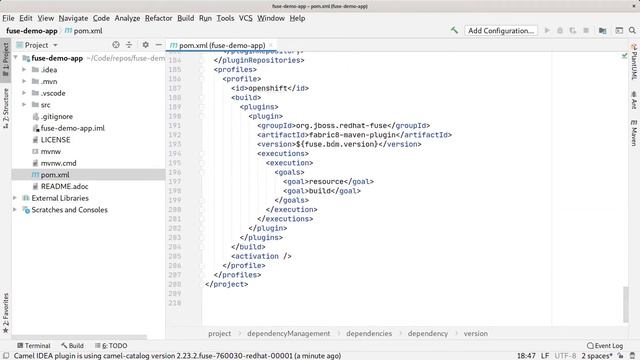Click Add Configuration button
The image size is (640, 360).
[x=501, y=31]
